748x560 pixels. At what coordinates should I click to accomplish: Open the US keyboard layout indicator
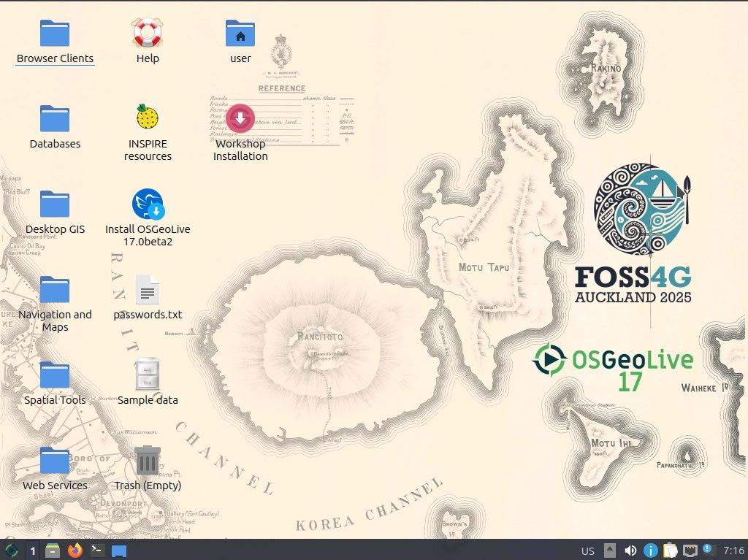(x=587, y=551)
